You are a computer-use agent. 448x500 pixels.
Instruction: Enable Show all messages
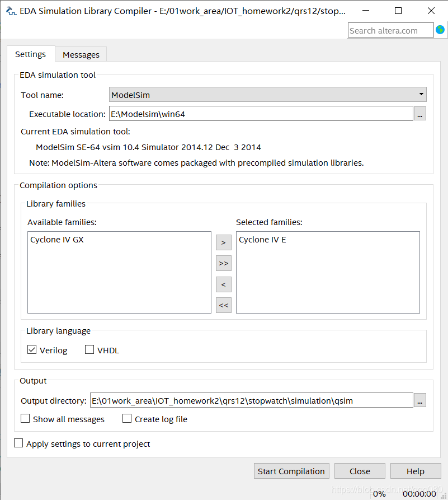click(25, 418)
